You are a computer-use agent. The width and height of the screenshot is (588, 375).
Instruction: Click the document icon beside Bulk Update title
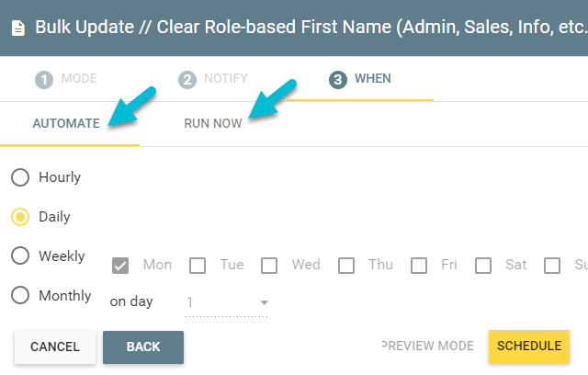[x=18, y=28]
